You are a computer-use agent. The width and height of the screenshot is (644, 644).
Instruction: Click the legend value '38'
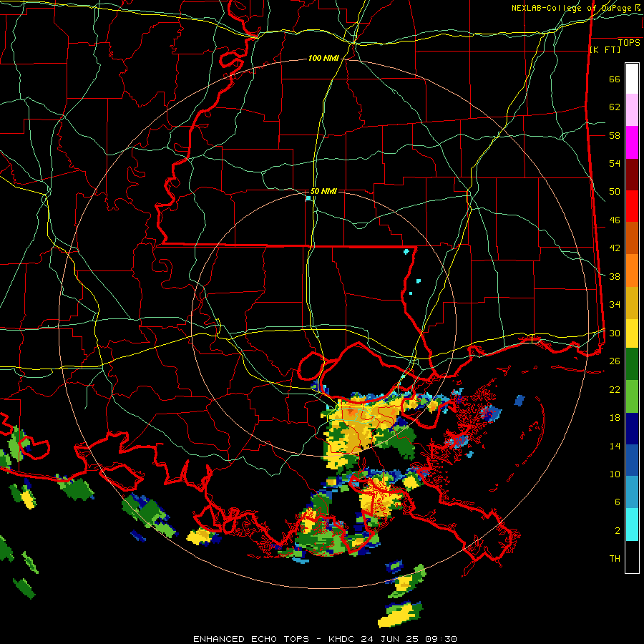[615, 277]
